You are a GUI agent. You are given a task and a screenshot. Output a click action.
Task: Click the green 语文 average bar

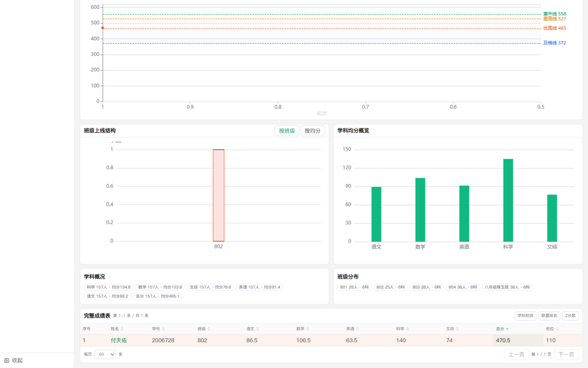tap(376, 214)
